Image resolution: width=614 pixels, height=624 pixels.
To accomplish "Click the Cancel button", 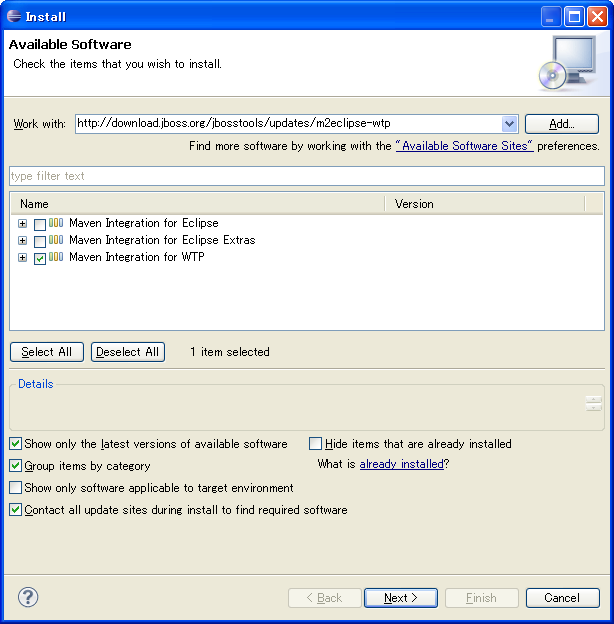I will (x=562, y=598).
